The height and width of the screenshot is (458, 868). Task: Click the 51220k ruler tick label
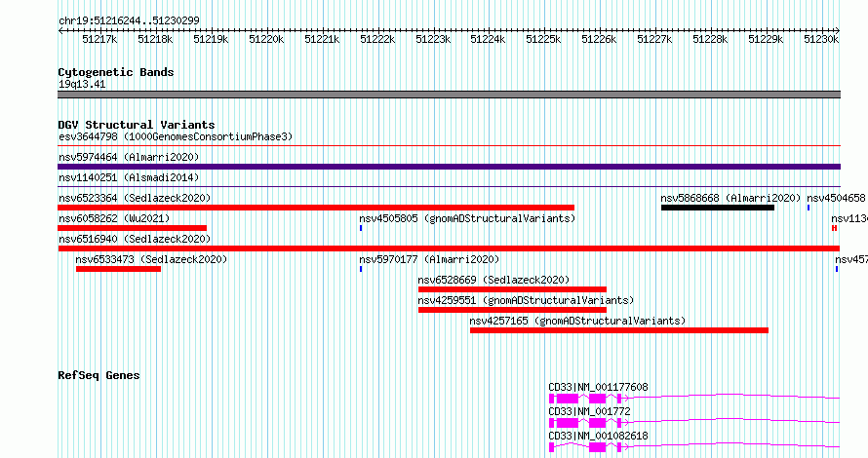coord(266,39)
